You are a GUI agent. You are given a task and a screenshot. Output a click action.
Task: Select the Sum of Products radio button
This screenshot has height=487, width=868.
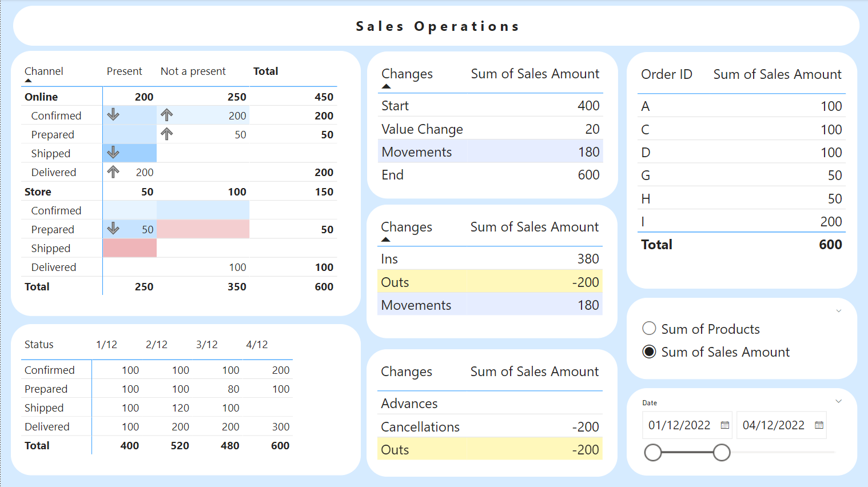pyautogui.click(x=649, y=329)
